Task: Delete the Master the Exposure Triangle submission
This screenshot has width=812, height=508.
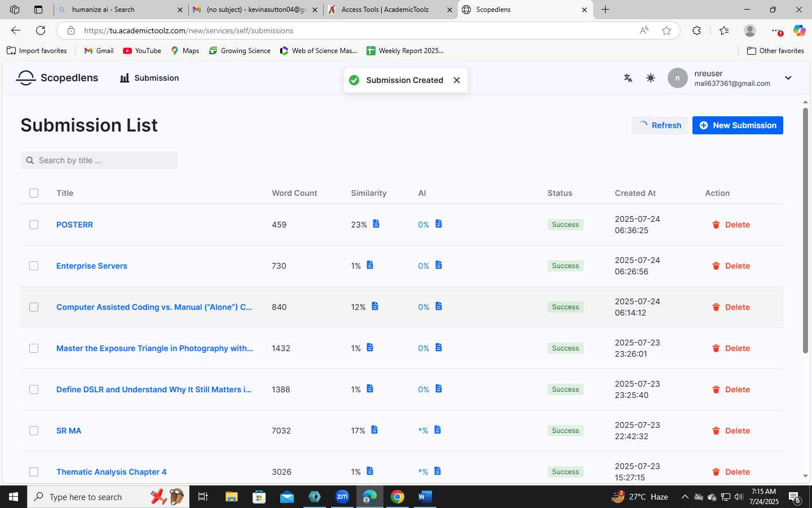Action: pos(731,348)
